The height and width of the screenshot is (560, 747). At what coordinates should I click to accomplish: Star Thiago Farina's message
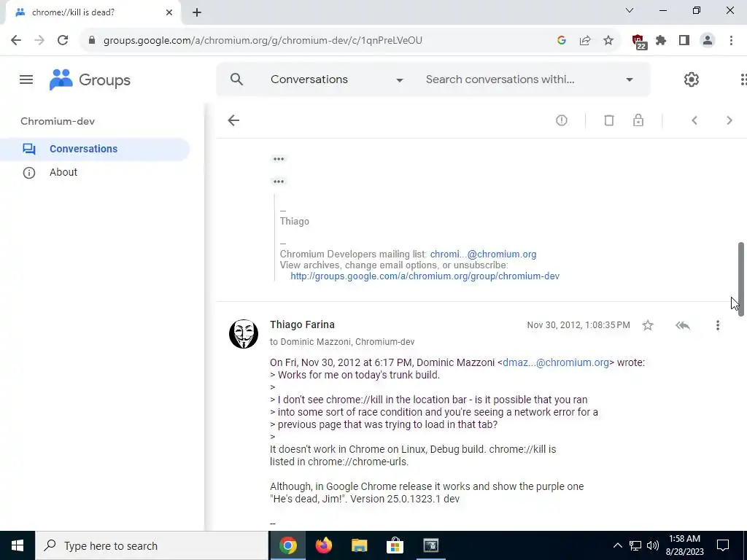(x=648, y=325)
